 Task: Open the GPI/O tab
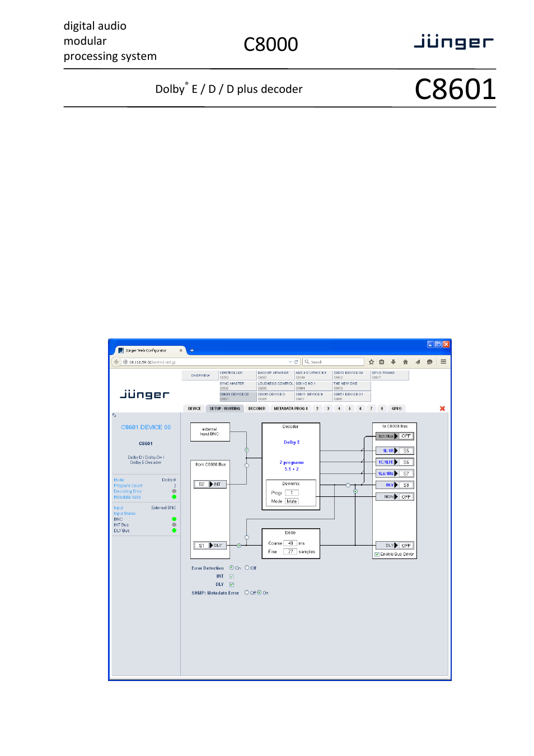(397, 408)
